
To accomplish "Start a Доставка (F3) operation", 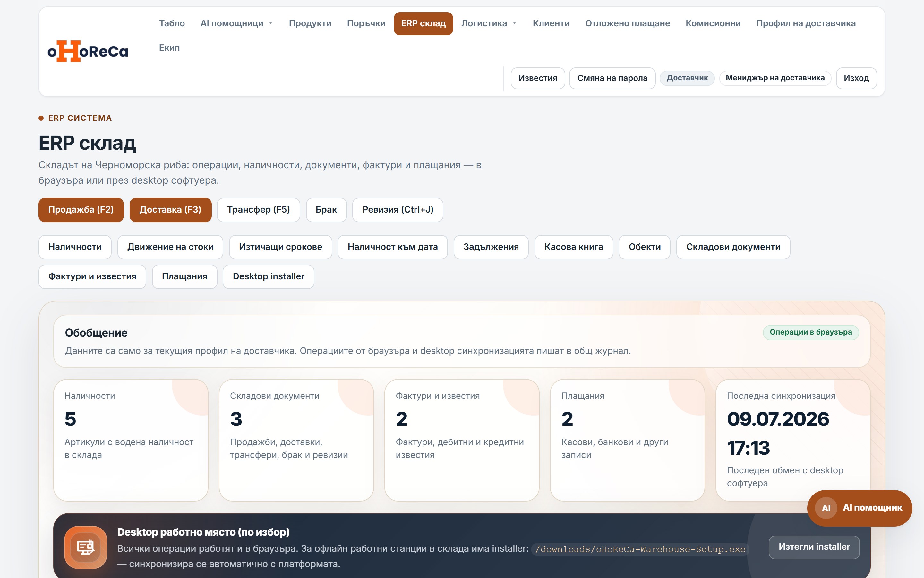I will click(170, 209).
